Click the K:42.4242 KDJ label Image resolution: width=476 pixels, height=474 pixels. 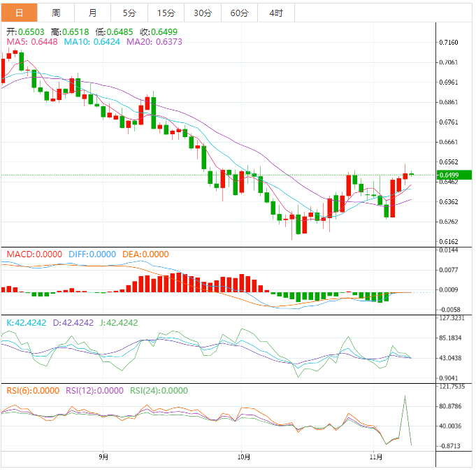pos(27,323)
